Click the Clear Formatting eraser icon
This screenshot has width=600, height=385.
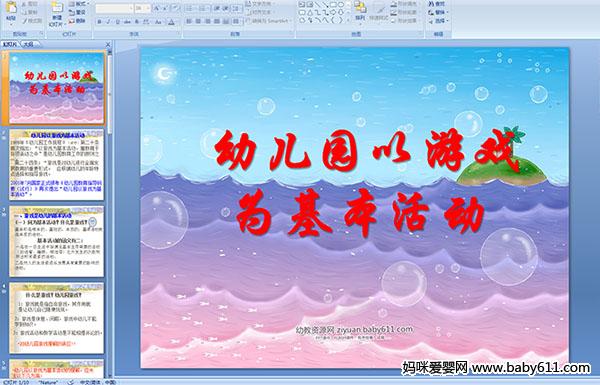click(176, 8)
